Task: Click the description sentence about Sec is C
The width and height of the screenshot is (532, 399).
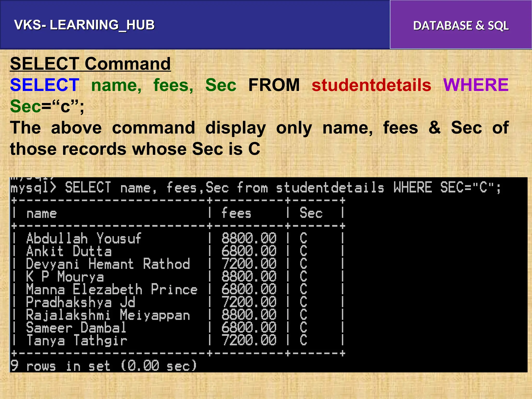Action: (259, 138)
